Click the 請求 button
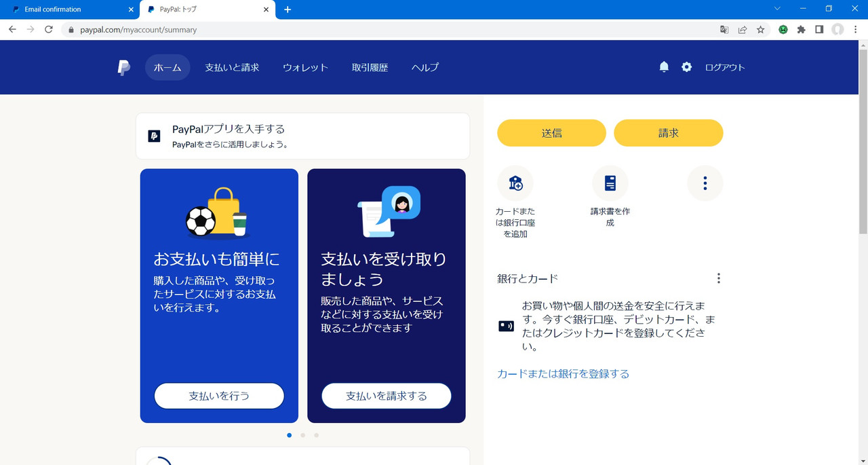The width and height of the screenshot is (868, 465). 669,133
